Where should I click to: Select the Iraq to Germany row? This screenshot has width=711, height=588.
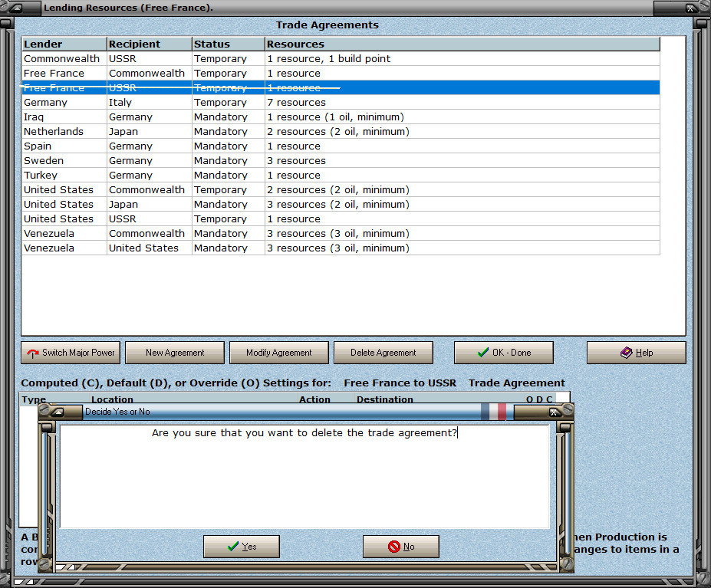pyautogui.click(x=341, y=117)
